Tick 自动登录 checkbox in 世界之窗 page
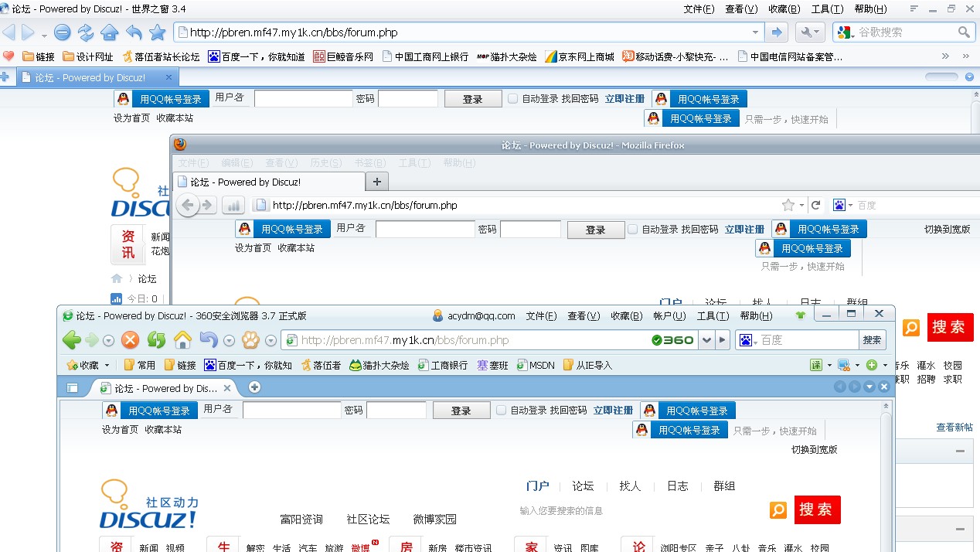Viewport: 980px width, 552px height. pos(513,98)
